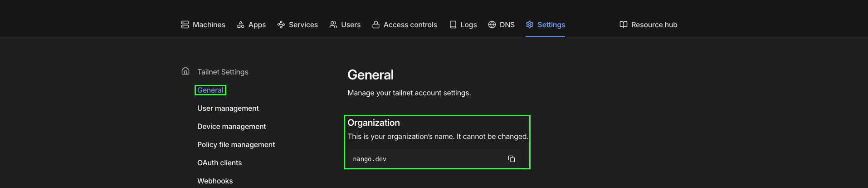
Task: Copy the nango.dev organization name
Action: (512, 159)
